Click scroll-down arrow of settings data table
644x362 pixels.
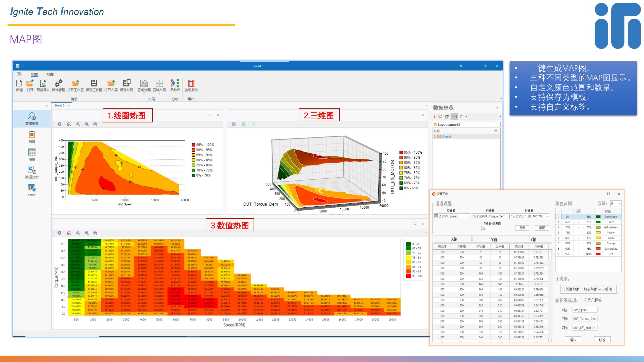tap(550, 340)
